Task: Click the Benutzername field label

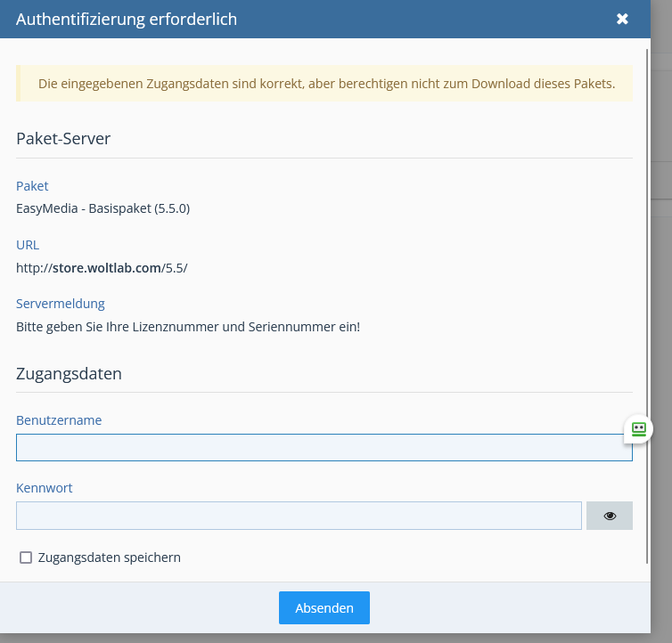Action: pos(59,419)
